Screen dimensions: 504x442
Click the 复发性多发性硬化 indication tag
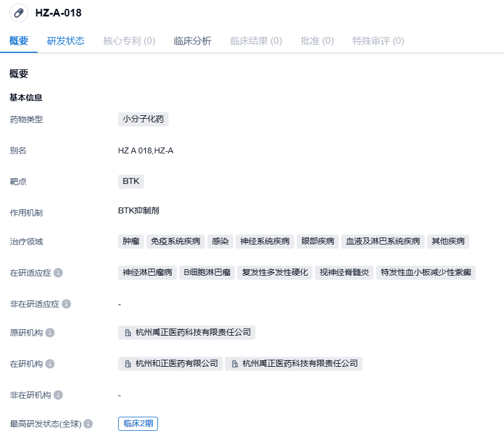pos(275,273)
